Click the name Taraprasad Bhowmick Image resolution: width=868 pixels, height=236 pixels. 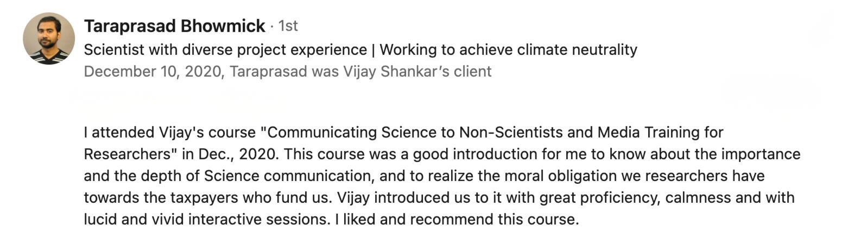174,26
